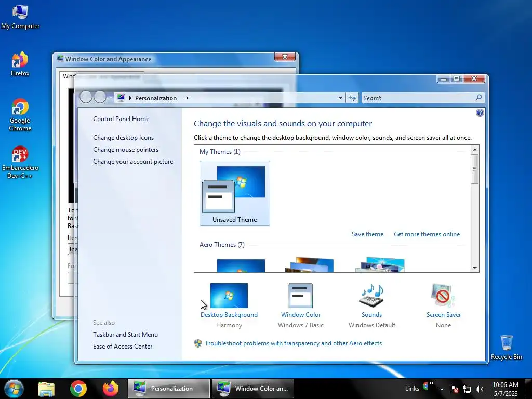Image resolution: width=532 pixels, height=399 pixels.
Task: Switch to Personalization taskbar button
Action: [x=169, y=389]
